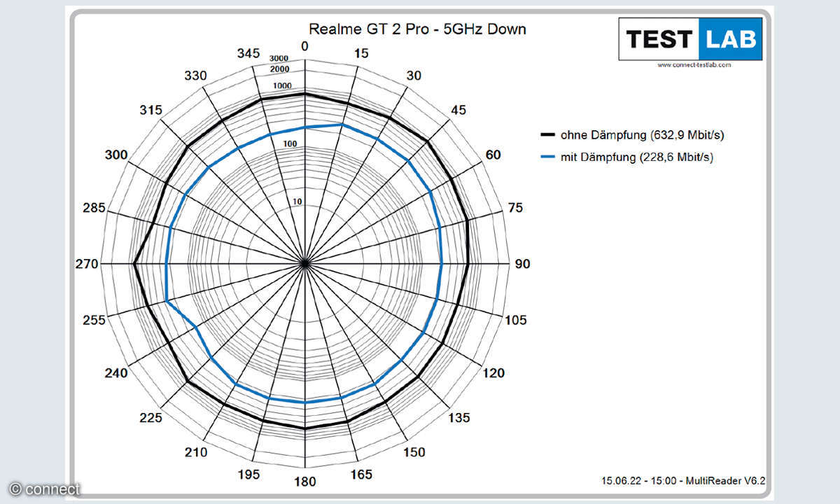Viewport: 840px width, 504px height.
Task: Click the 255 degree angle label
Action: [94, 320]
